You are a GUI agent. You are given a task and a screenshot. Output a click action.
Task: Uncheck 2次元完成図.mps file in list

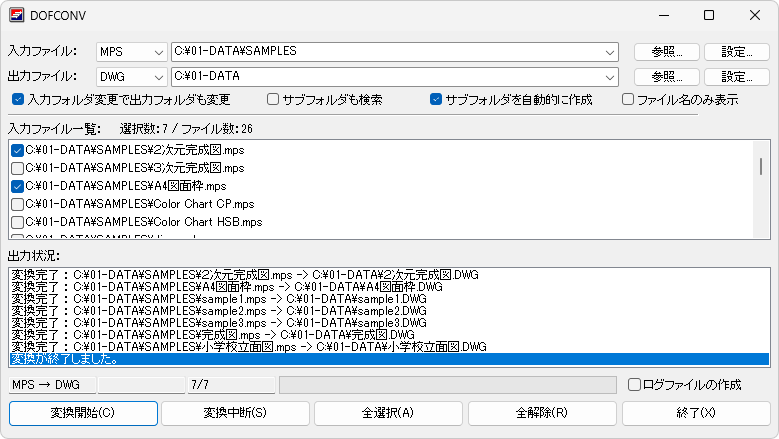pyautogui.click(x=17, y=150)
